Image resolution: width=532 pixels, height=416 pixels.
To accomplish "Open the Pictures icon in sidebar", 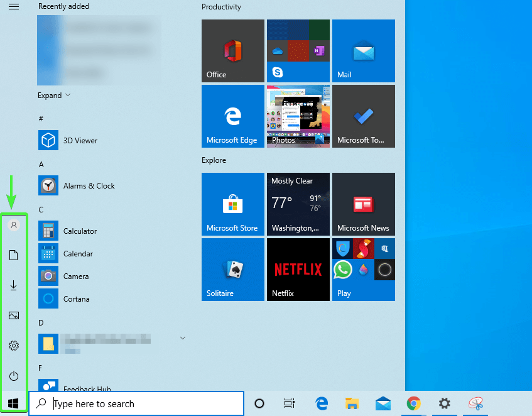I will tap(14, 315).
